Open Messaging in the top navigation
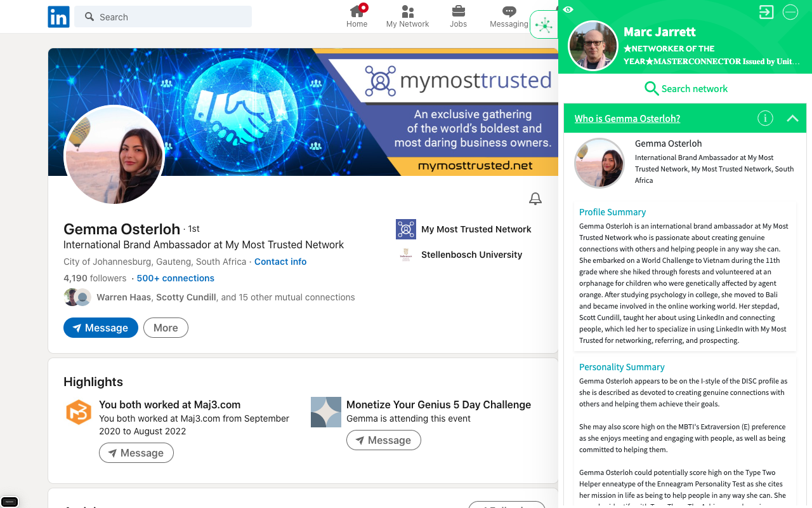Viewport: 812px width, 508px height. coord(509,17)
